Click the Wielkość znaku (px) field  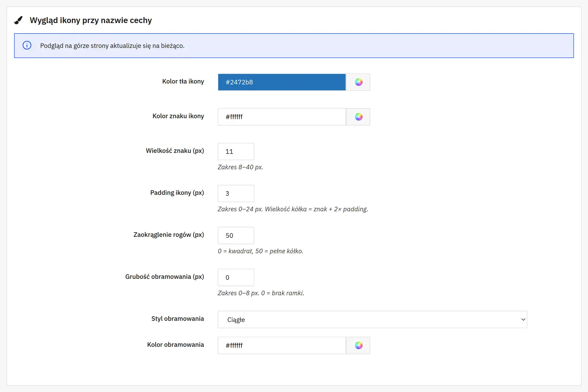click(236, 151)
